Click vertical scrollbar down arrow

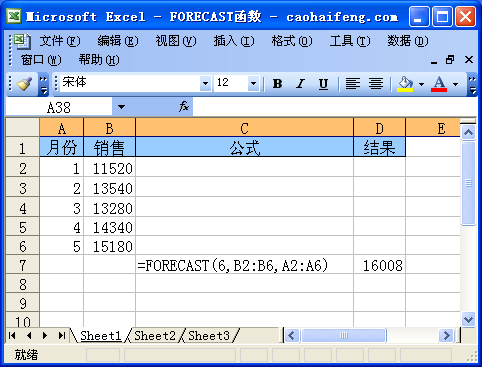pos(468,319)
